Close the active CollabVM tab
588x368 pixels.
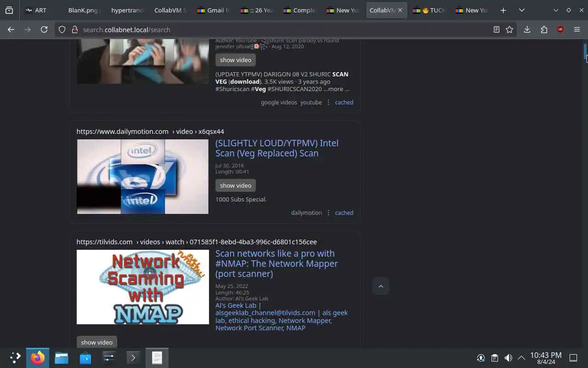(400, 10)
